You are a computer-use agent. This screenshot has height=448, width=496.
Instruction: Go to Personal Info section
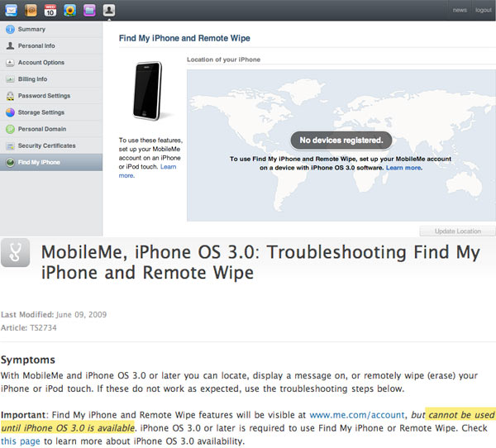pos(36,46)
